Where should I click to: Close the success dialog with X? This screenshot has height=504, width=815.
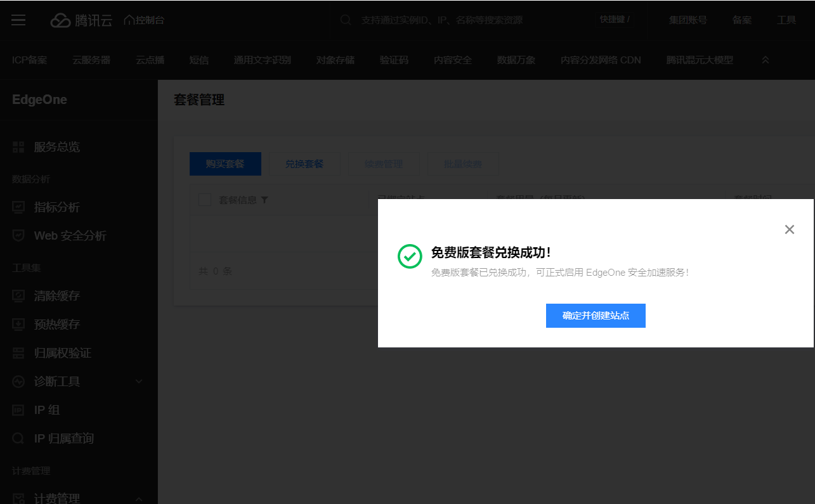pyautogui.click(x=789, y=229)
